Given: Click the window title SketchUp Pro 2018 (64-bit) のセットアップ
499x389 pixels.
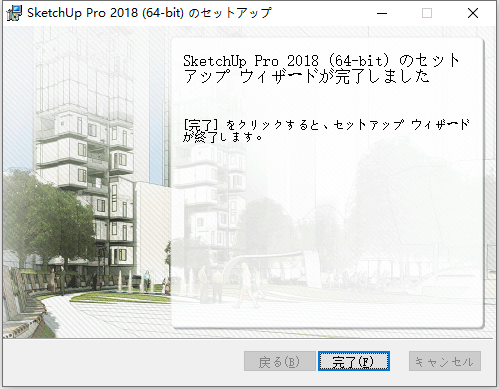Looking at the screenshot, I should (149, 13).
